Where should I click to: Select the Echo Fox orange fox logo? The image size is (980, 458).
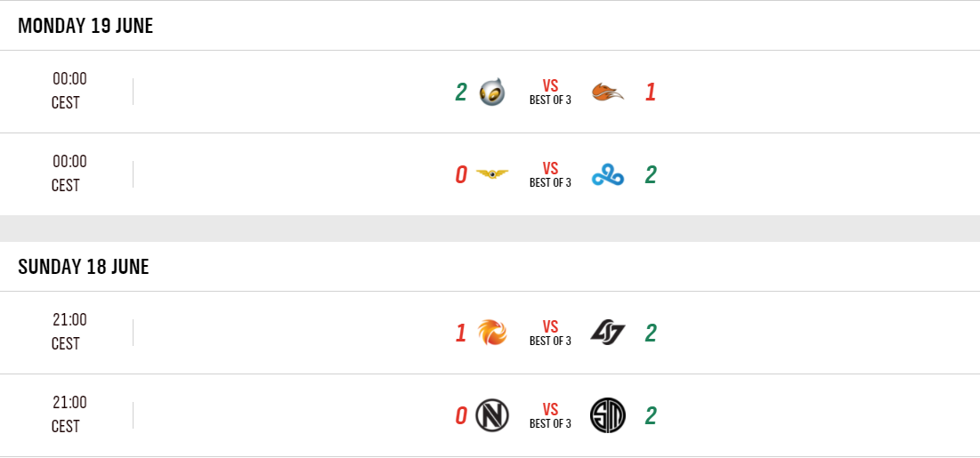(608, 92)
